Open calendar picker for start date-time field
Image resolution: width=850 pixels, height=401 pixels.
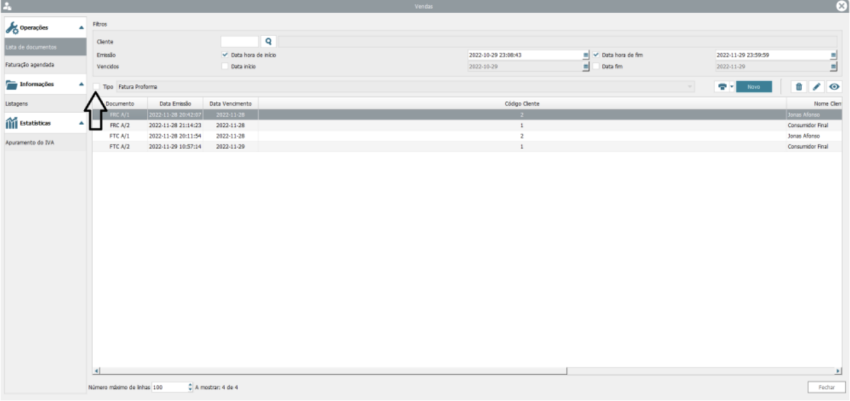[x=586, y=55]
